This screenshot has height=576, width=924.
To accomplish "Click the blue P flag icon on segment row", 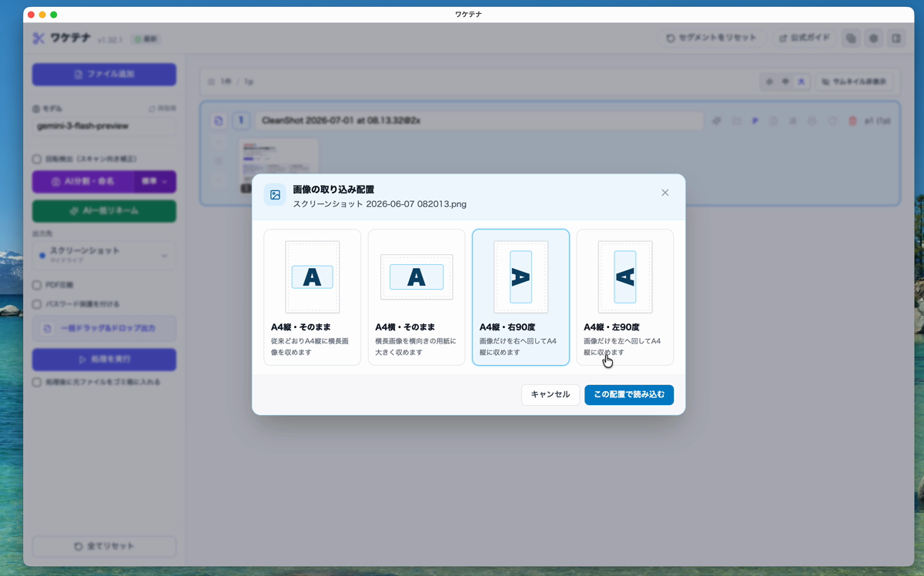I will pyautogui.click(x=755, y=121).
